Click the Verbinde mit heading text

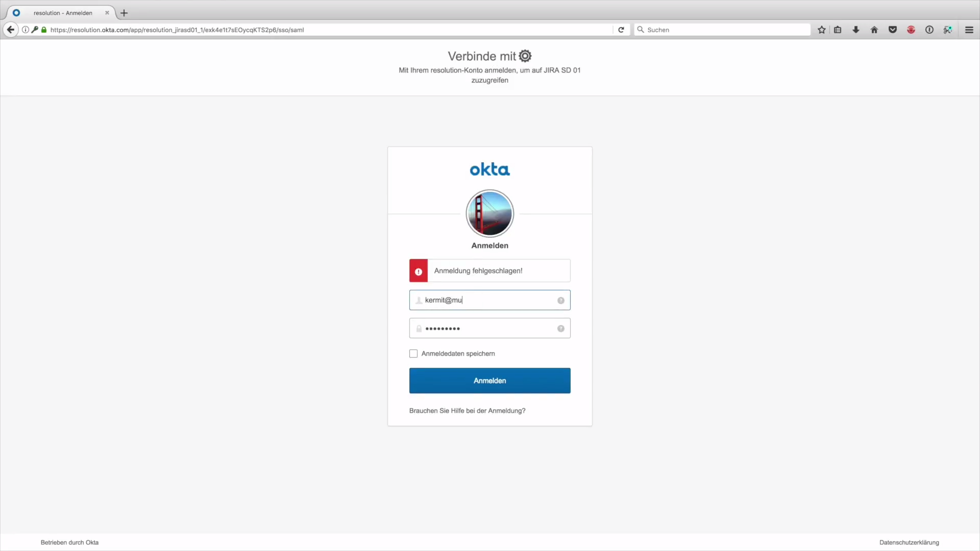[x=482, y=56]
